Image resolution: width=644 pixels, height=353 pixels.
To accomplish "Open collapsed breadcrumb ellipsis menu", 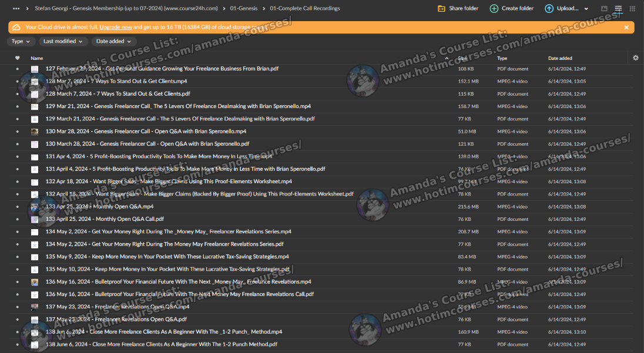I will coord(16,9).
